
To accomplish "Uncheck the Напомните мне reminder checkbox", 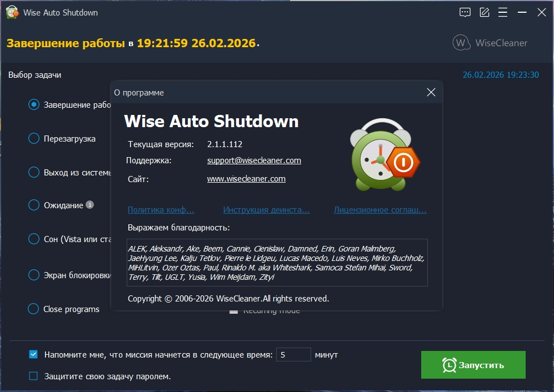I will tap(33, 354).
